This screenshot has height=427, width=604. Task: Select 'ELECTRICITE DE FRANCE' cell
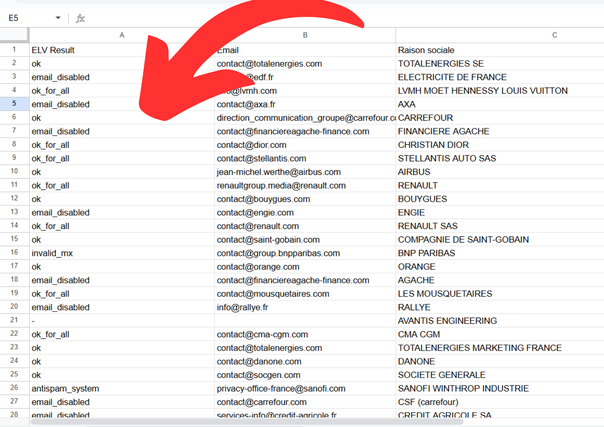(x=500, y=77)
